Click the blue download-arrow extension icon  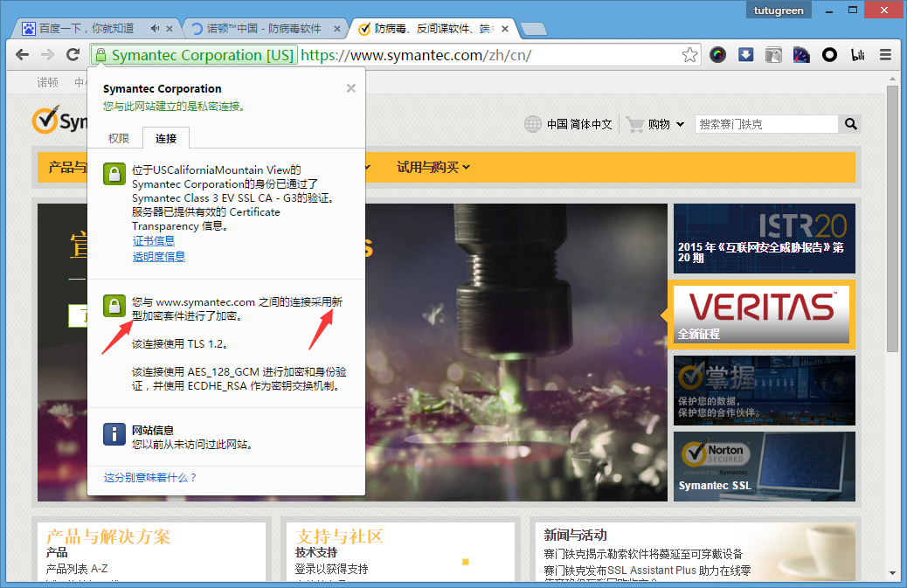(x=745, y=55)
